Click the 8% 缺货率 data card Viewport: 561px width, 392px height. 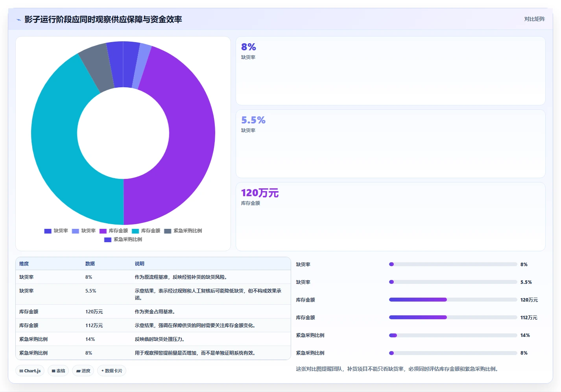pyautogui.click(x=390, y=71)
